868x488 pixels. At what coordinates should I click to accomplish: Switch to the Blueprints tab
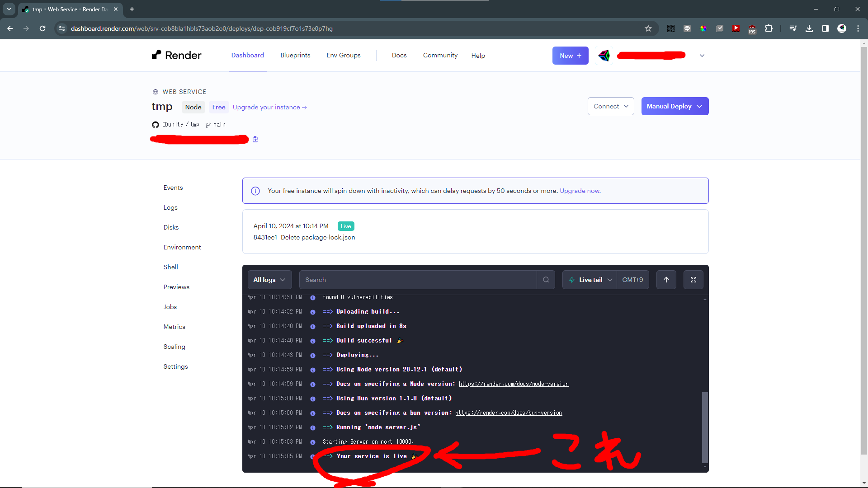295,55
